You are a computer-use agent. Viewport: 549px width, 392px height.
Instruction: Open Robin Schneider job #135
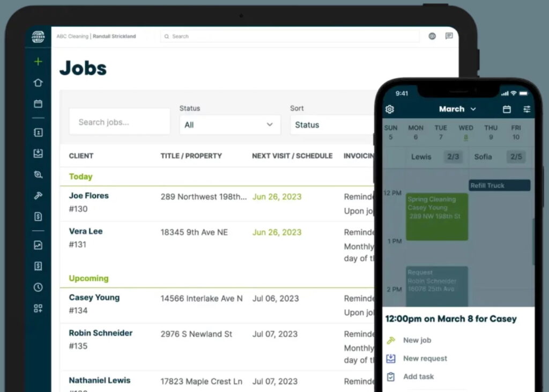(x=217, y=347)
